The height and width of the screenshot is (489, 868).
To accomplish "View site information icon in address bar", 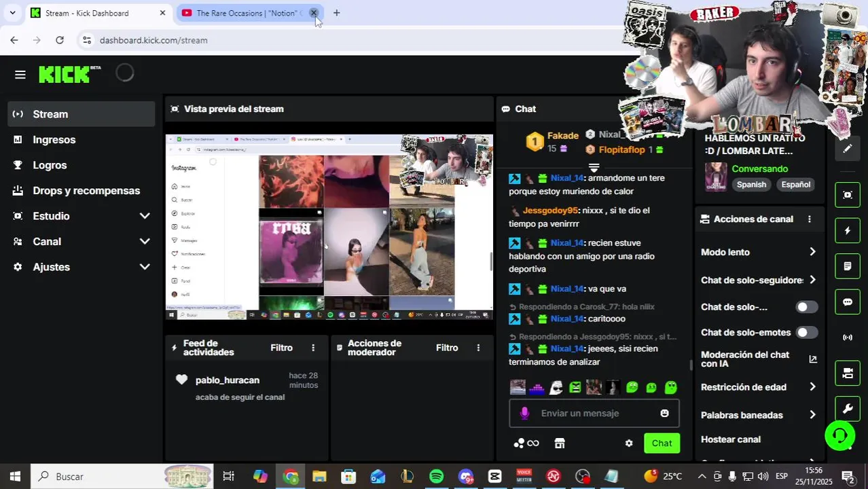I will click(x=86, y=40).
